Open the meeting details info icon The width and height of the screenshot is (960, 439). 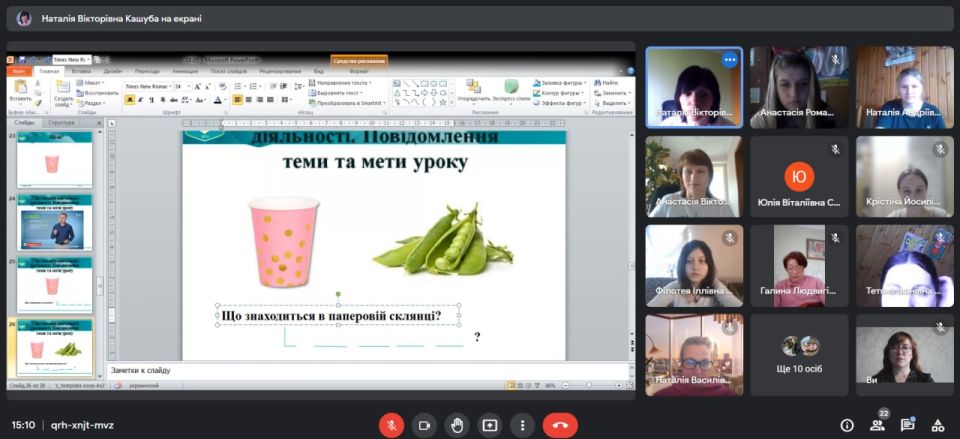847,426
